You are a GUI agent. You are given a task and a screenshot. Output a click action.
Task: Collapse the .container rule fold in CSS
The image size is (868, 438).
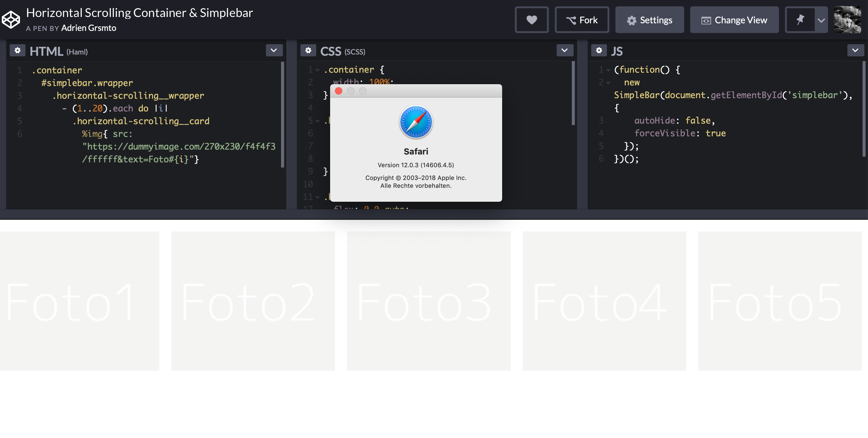click(x=317, y=70)
